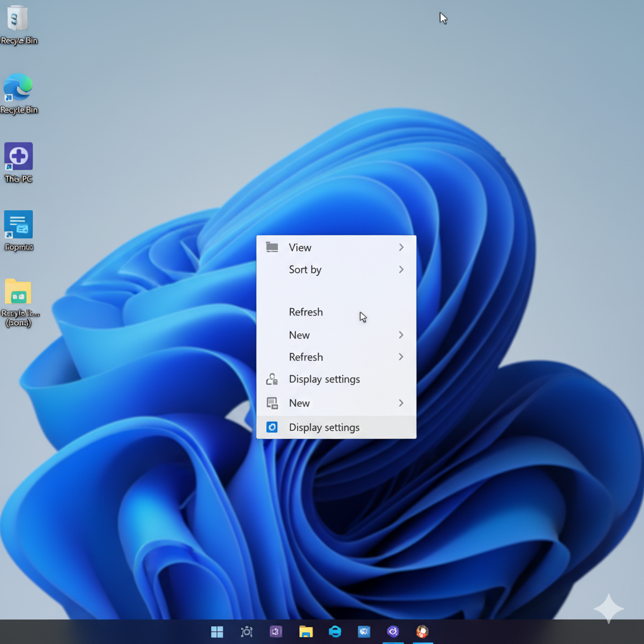
Task: Select the white Recycle Bin desktop icon
Action: (x=18, y=20)
